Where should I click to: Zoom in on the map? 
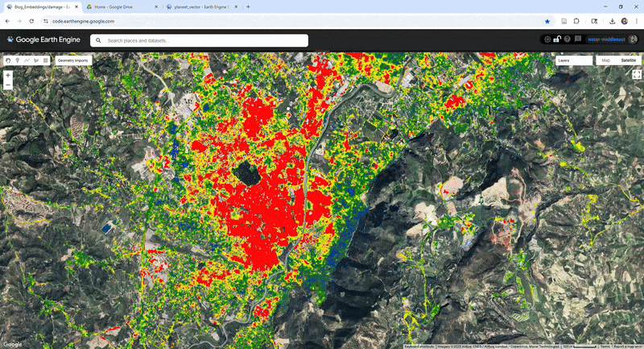8,75
